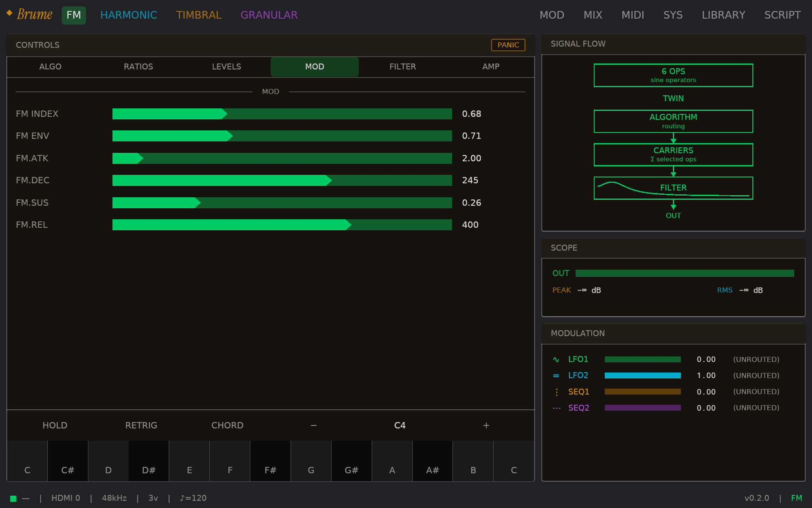Hit the PANIC button
This screenshot has width=812, height=508.
point(508,45)
